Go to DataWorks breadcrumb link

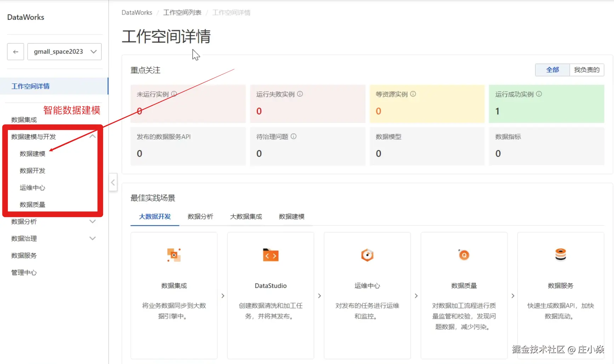coord(137,13)
